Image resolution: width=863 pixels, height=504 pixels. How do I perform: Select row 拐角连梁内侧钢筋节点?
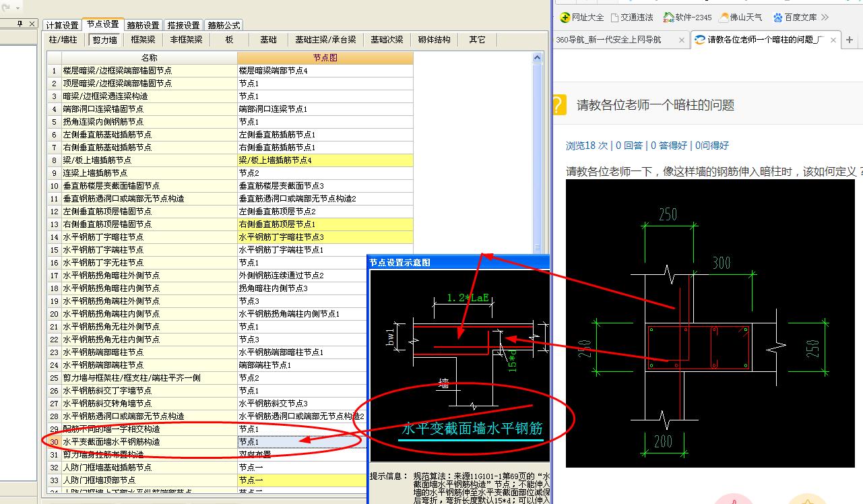149,122
